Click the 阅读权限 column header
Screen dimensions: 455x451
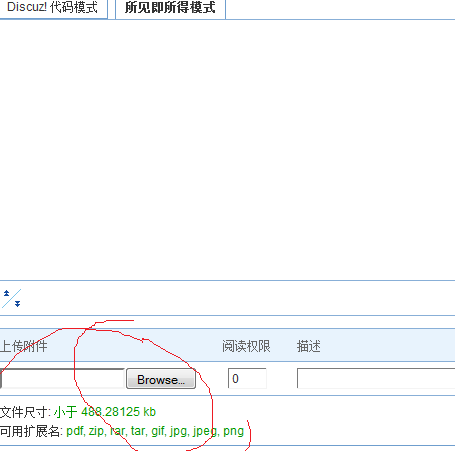pos(246,346)
